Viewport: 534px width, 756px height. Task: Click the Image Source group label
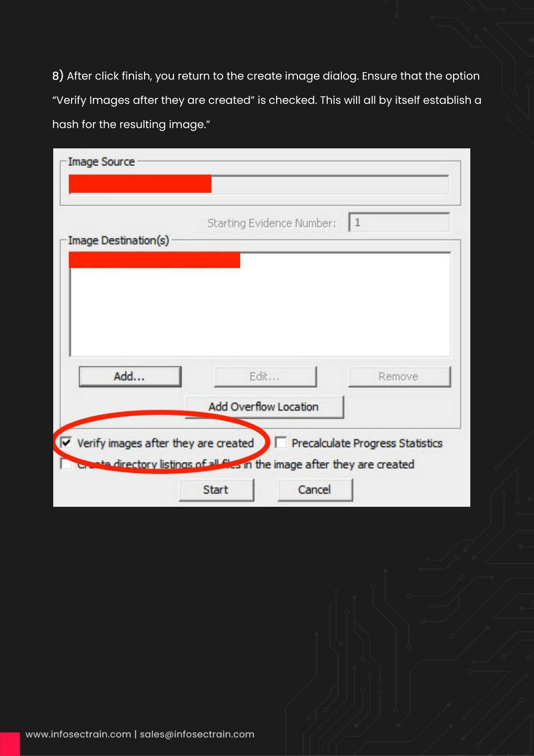tap(101, 161)
